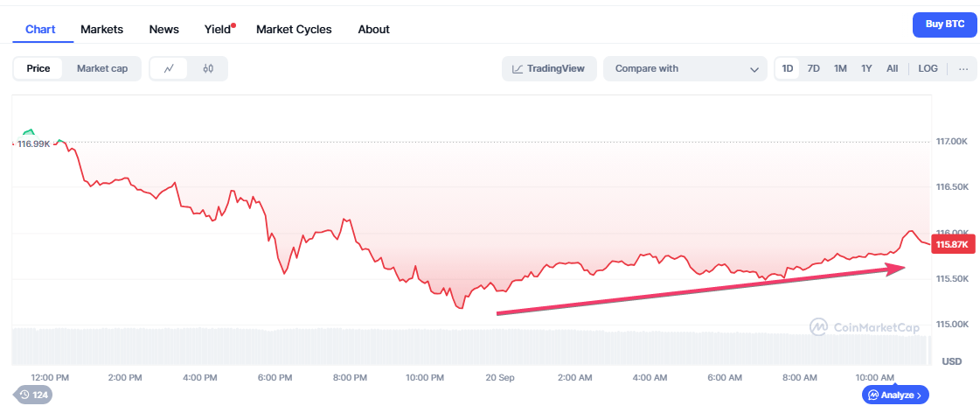Switch to line chart view icon

tap(169, 69)
